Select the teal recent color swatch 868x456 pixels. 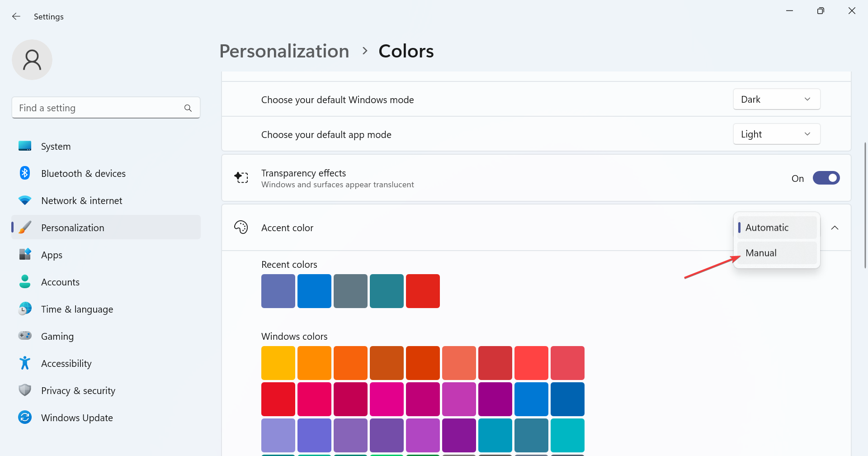(x=387, y=291)
